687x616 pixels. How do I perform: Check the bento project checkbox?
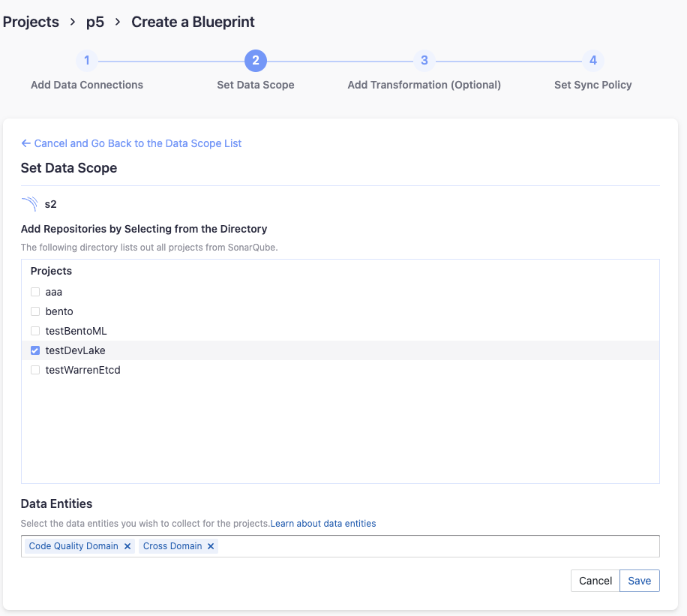point(35,311)
